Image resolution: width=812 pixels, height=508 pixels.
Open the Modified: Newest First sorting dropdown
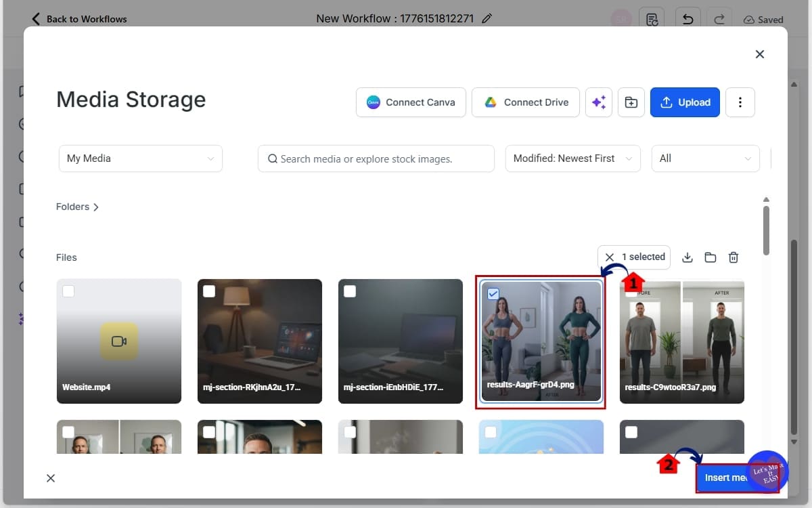[x=572, y=158]
